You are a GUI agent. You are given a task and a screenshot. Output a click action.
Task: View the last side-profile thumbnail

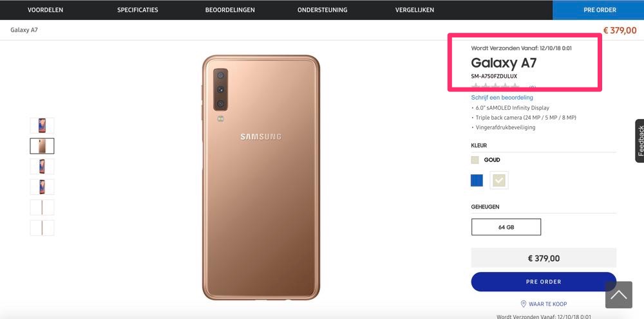[42, 228]
